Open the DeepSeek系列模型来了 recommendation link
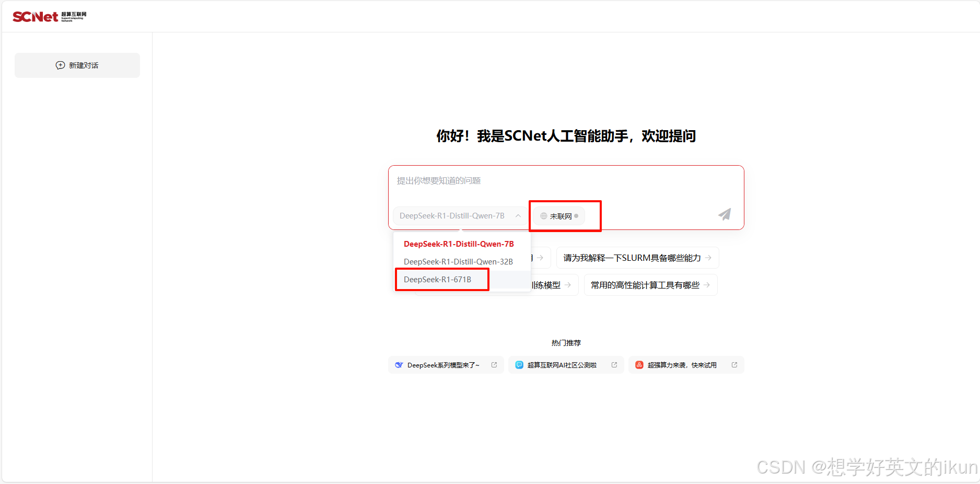This screenshot has height=484, width=980. pos(443,365)
